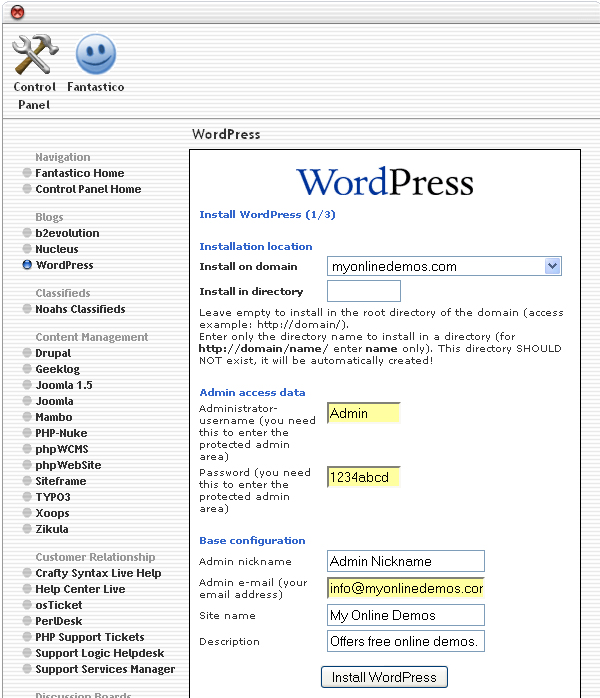Viewport: 600px width, 698px height.
Task: Click the Admin e-mail field
Action: 406,588
